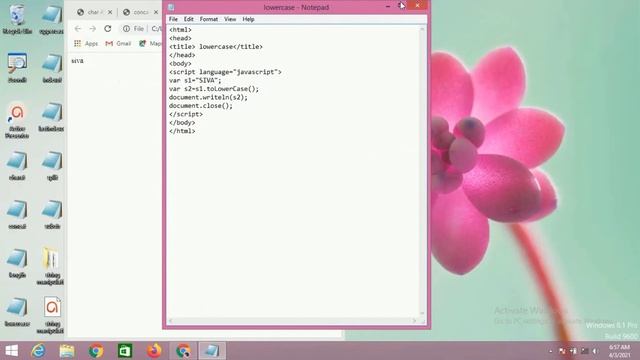Go back in the Chrome window
The height and width of the screenshot is (360, 640).
[78, 29]
